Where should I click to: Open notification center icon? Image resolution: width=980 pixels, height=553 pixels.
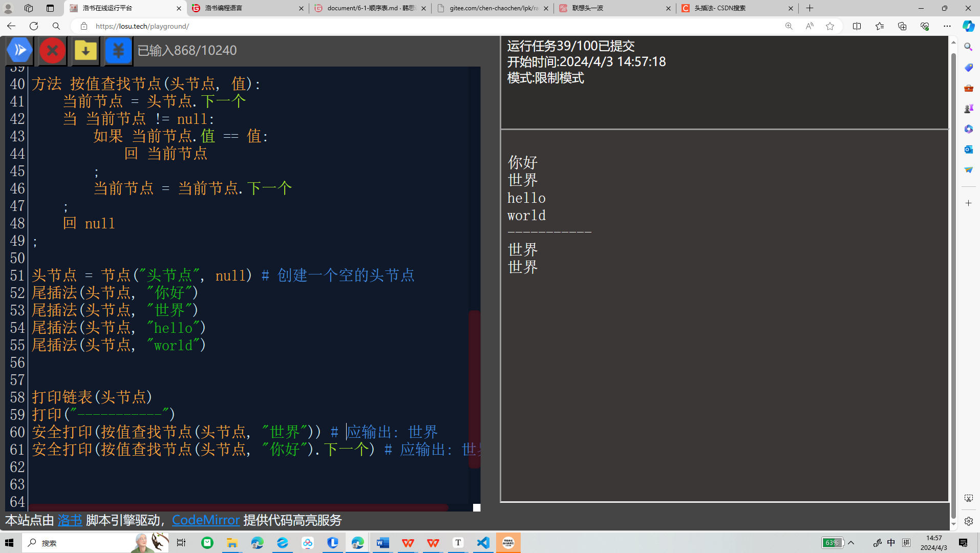[x=963, y=543]
